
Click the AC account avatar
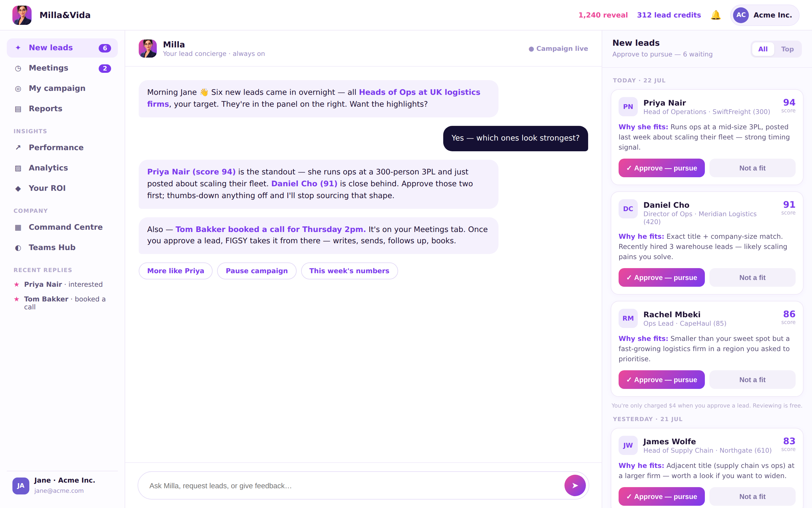(741, 15)
